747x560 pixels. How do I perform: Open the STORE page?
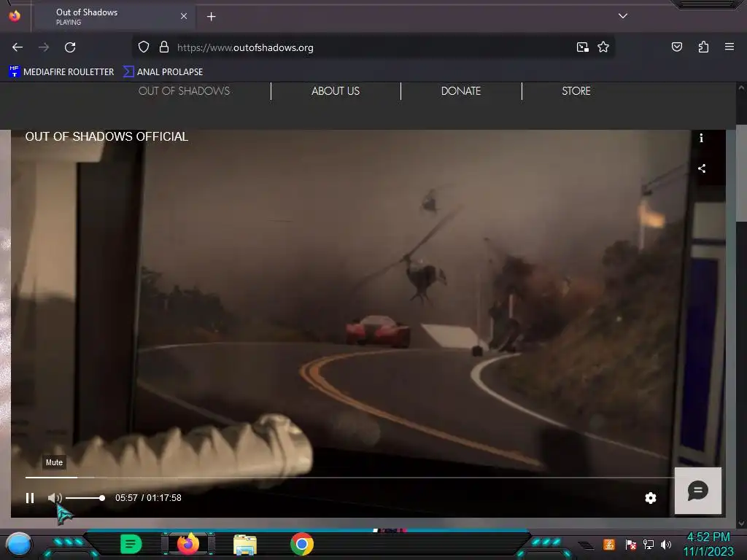[576, 91]
